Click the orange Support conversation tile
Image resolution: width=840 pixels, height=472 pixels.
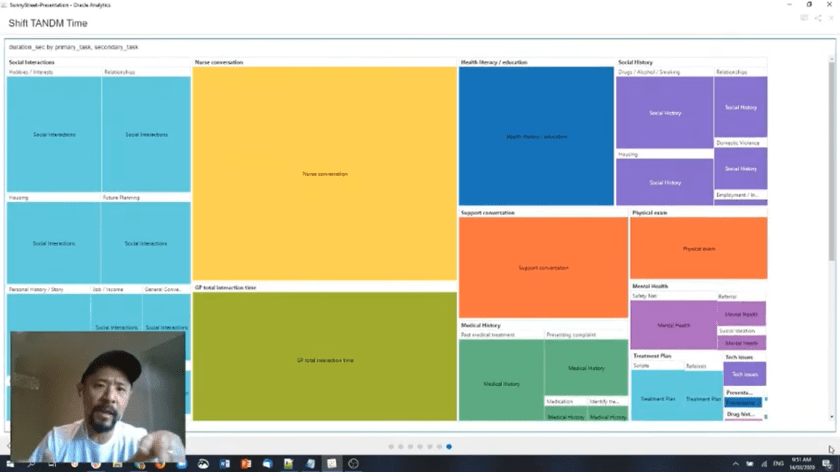543,267
